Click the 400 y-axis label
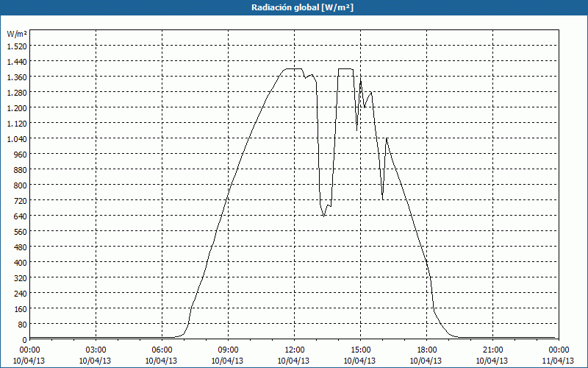This screenshot has width=588, height=368. point(21,263)
